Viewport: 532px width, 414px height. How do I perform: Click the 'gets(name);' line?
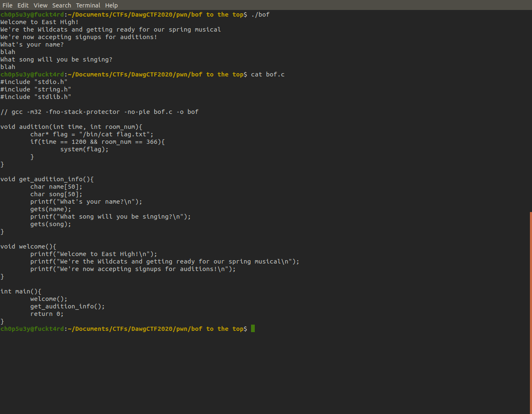[x=51, y=209]
